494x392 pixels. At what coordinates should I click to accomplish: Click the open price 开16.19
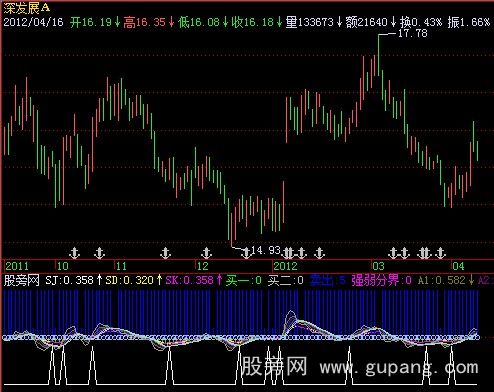(95, 22)
